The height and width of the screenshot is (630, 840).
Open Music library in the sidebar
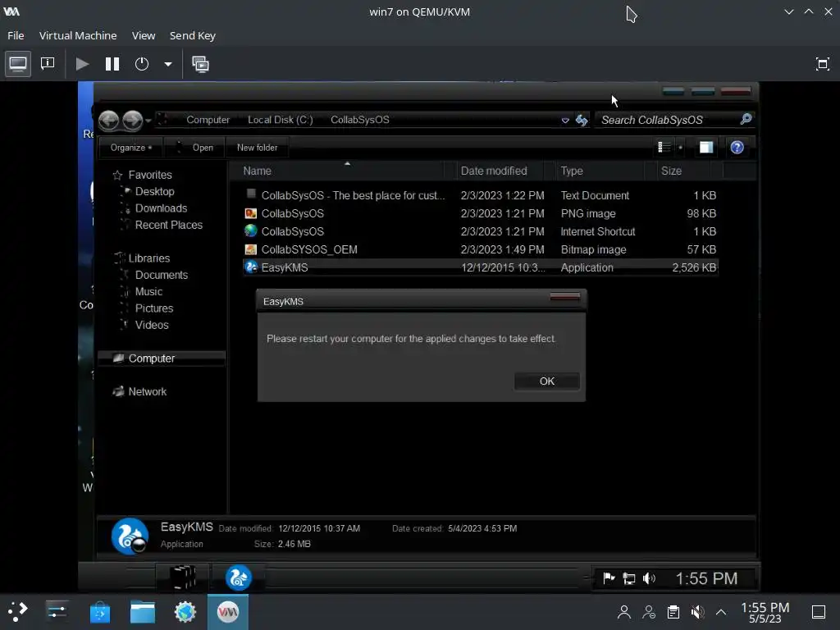tap(148, 291)
